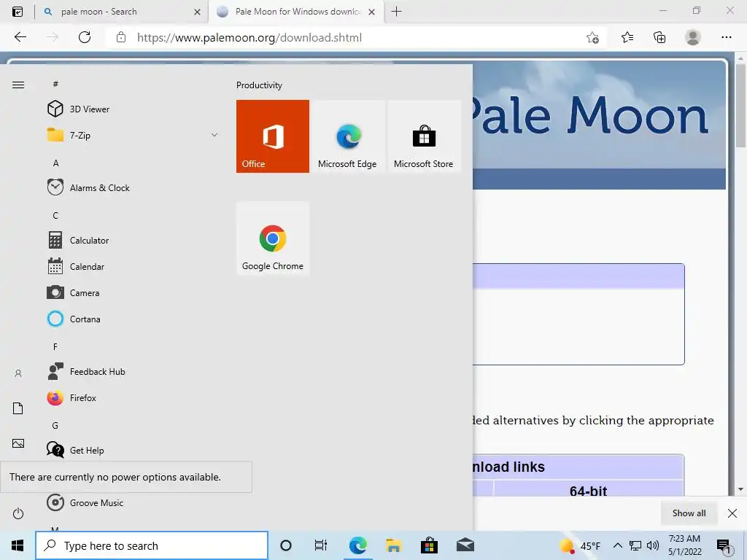747x560 pixels.
Task: Open the volume speaker icon
Action: point(653,545)
